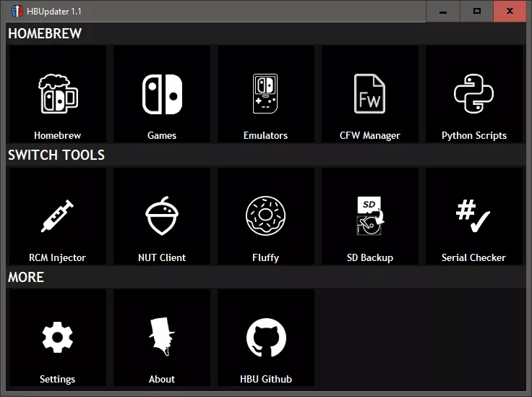Open the SD Backup card icon
Image resolution: width=532 pixels, height=397 pixels.
pos(369,216)
